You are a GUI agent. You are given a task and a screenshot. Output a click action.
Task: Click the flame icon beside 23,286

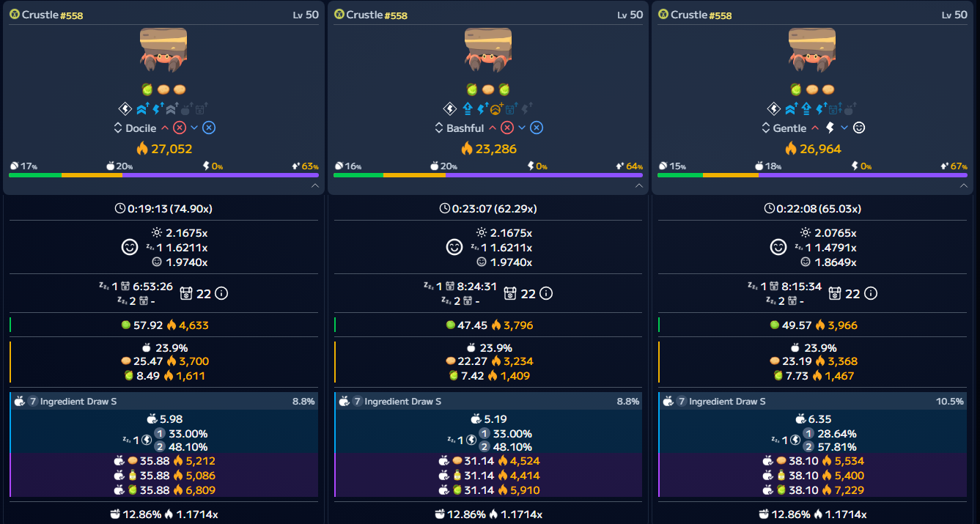(x=467, y=149)
